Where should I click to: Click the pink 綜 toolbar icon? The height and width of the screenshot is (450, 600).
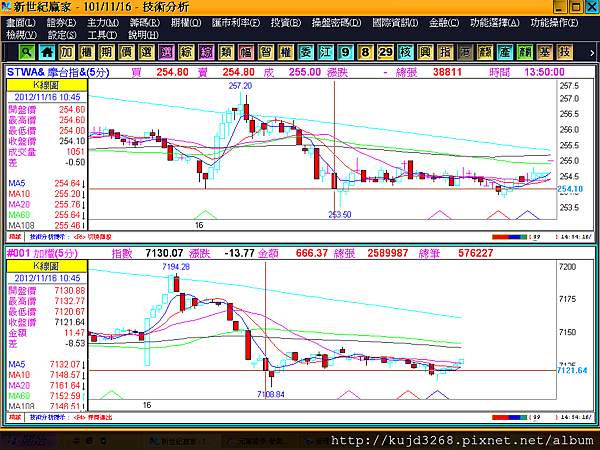pos(206,52)
